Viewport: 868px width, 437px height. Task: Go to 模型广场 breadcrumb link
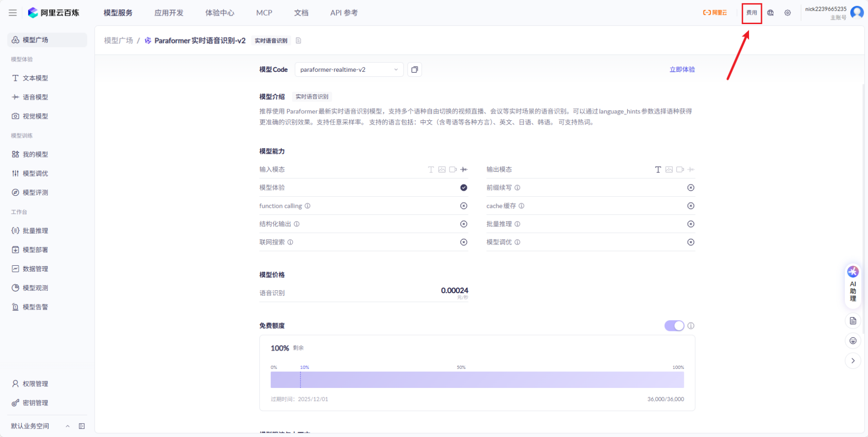click(x=119, y=41)
